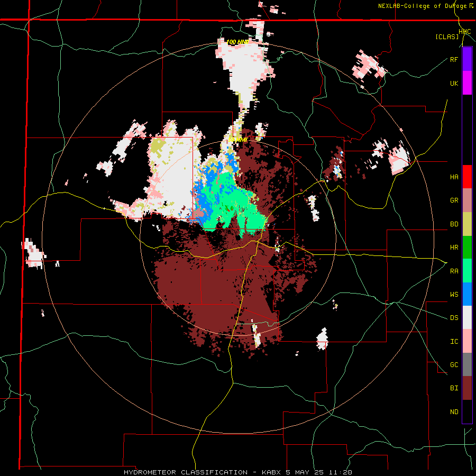Image resolution: width=476 pixels, height=476 pixels.
Task: Click the 11:20 timestamp in footer
Action: pos(340,472)
